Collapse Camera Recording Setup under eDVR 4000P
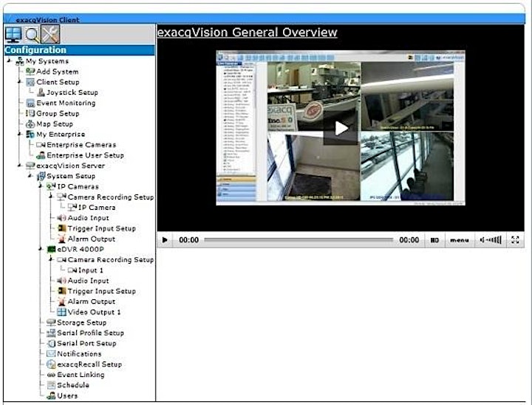Image resolution: width=532 pixels, height=405 pixels. point(51,259)
